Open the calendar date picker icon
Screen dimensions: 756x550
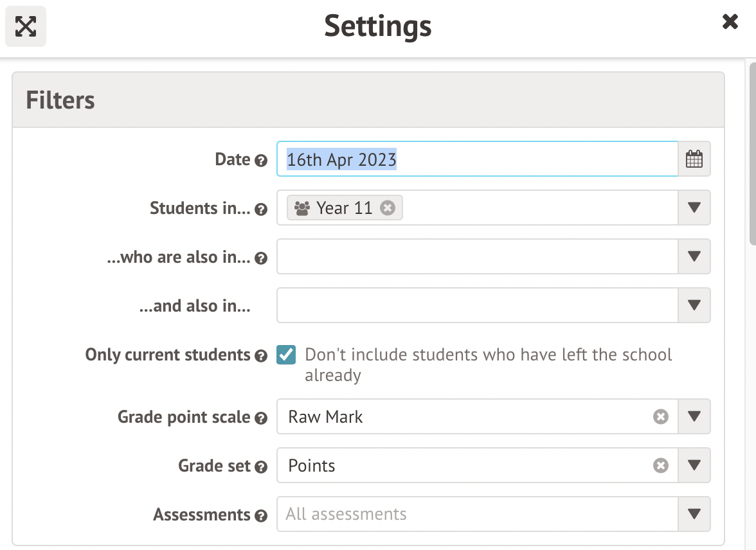click(694, 159)
